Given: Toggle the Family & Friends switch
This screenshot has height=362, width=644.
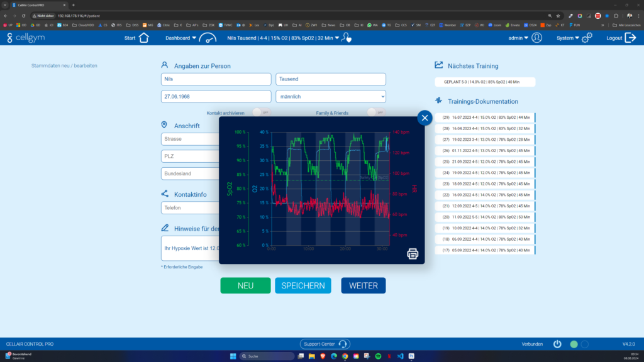Looking at the screenshot, I should pyautogui.click(x=375, y=112).
